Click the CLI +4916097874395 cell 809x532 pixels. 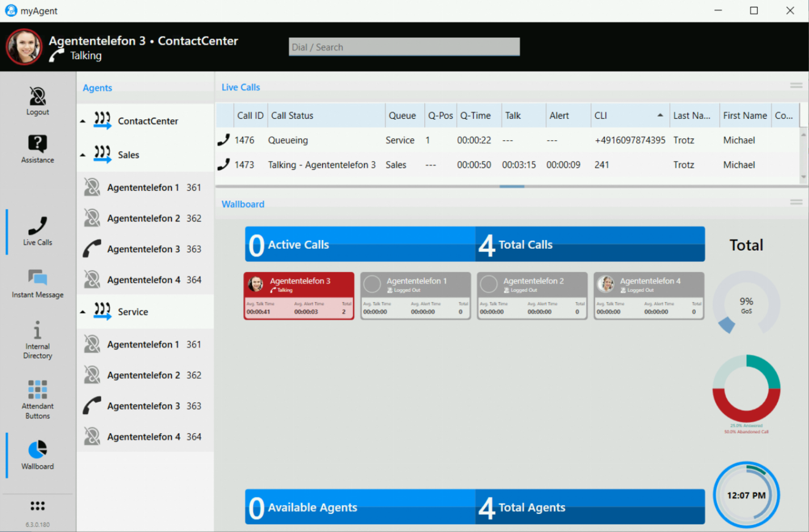pyautogui.click(x=630, y=140)
